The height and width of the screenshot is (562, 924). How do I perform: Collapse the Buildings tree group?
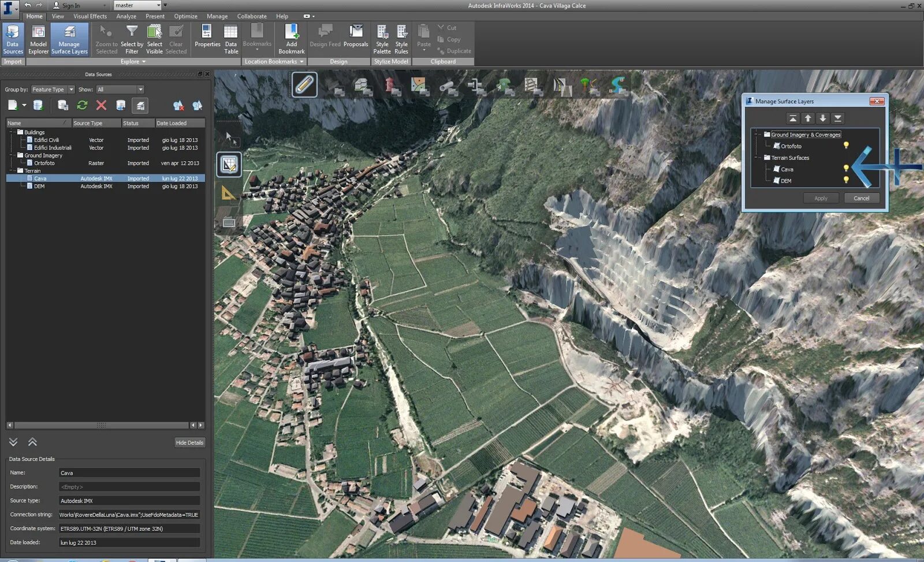(x=12, y=132)
